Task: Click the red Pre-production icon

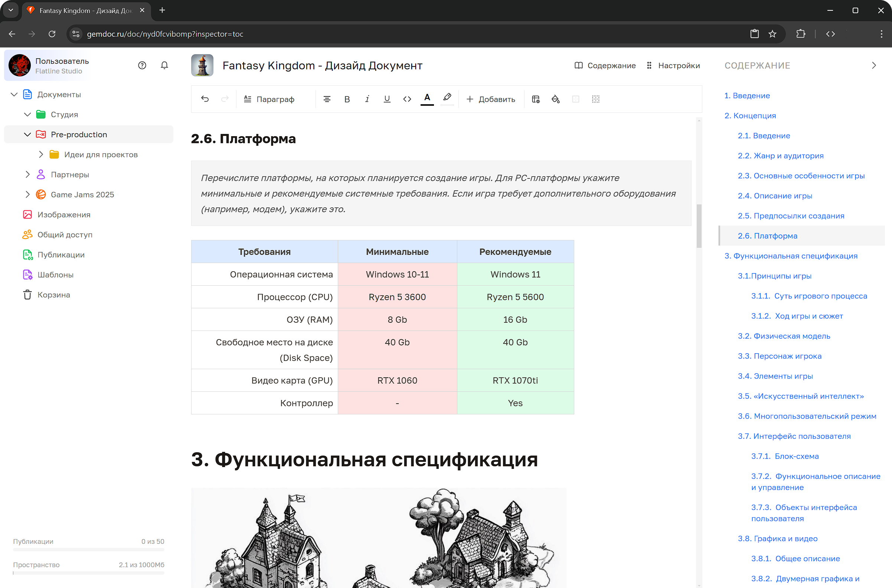Action: point(41,134)
